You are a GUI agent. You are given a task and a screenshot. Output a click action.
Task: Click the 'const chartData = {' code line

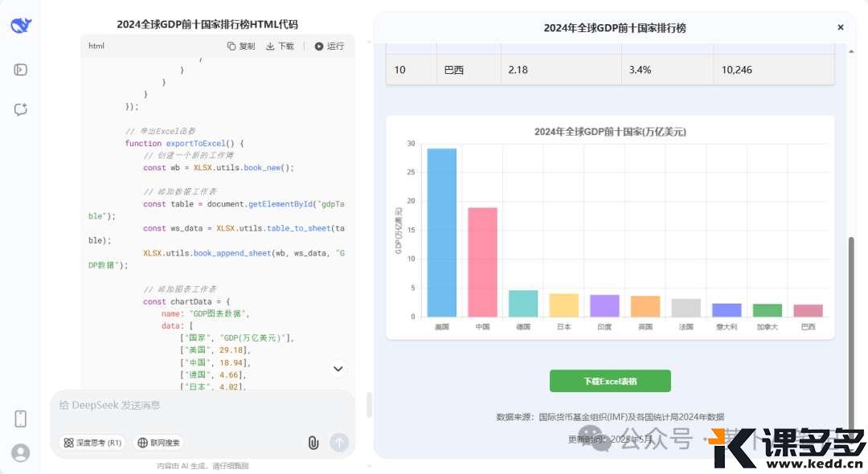pyautogui.click(x=186, y=301)
